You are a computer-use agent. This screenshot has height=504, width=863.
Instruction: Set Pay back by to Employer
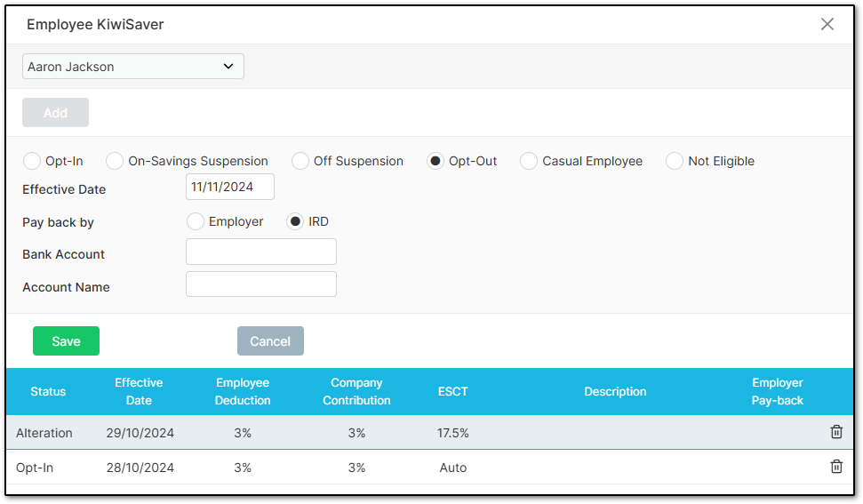(x=195, y=221)
